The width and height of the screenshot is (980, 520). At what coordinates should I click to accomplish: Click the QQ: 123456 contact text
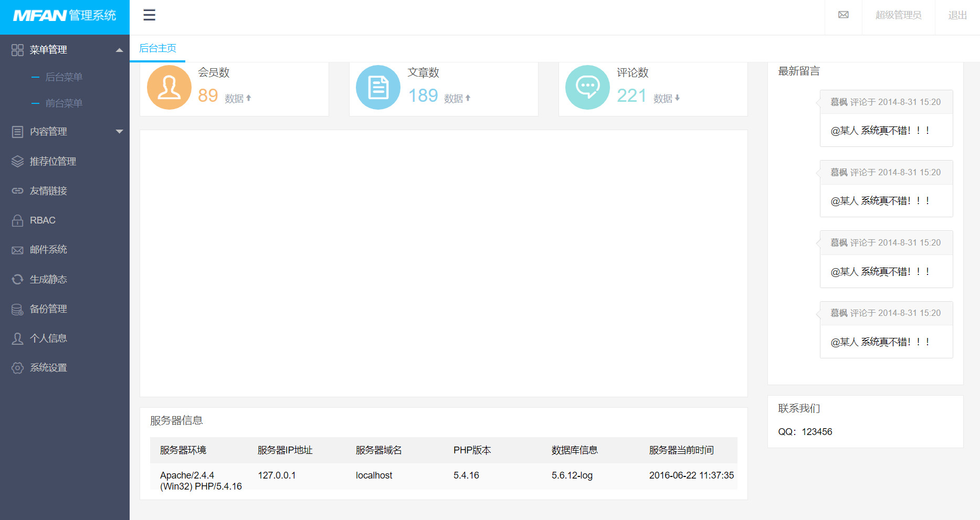pos(805,432)
